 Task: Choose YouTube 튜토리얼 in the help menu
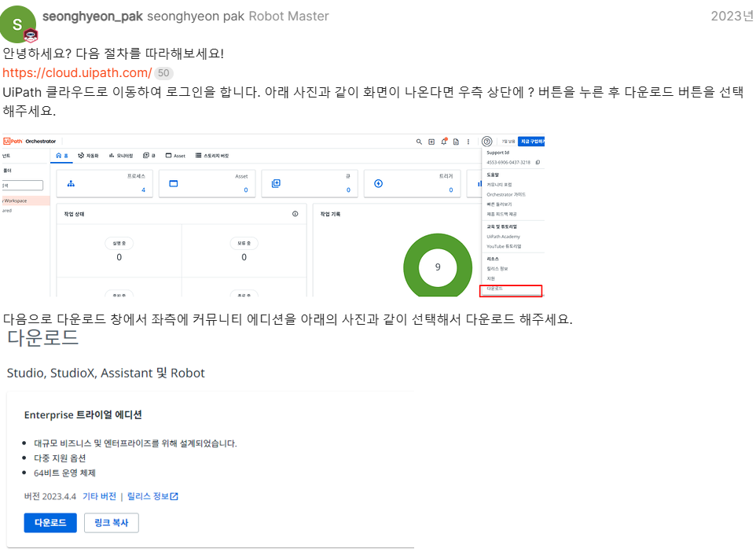coord(504,246)
